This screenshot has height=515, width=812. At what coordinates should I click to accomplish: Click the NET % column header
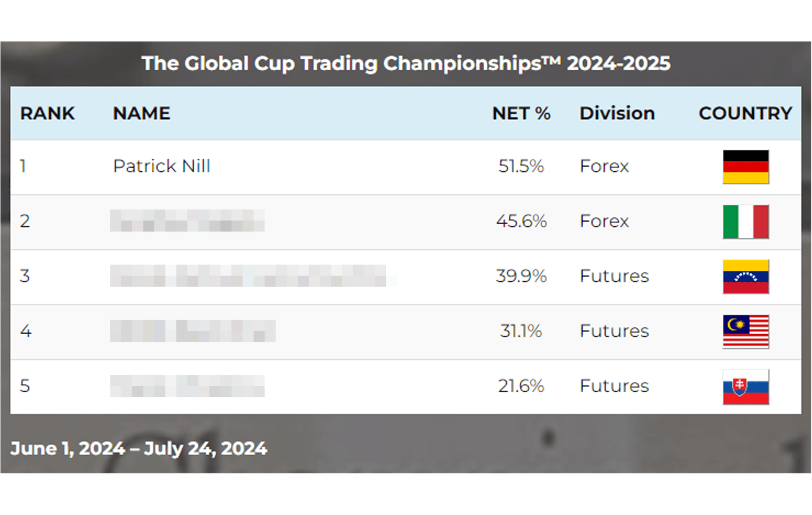click(x=521, y=113)
